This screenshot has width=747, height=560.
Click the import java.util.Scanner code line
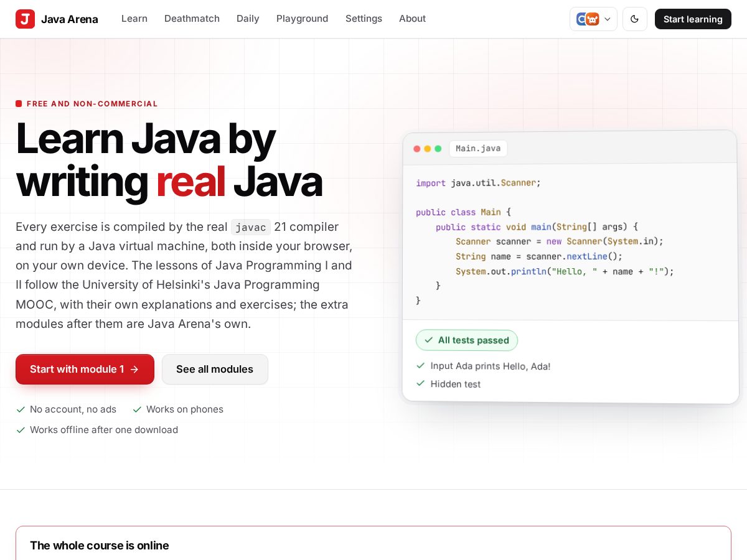(479, 183)
